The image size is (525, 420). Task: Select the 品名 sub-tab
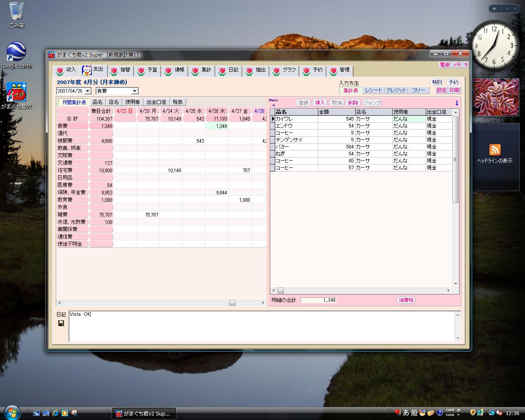click(98, 102)
